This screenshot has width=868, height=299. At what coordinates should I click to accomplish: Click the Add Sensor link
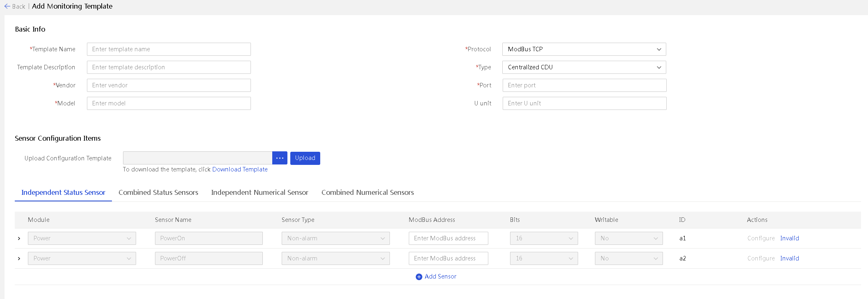pyautogui.click(x=440, y=276)
